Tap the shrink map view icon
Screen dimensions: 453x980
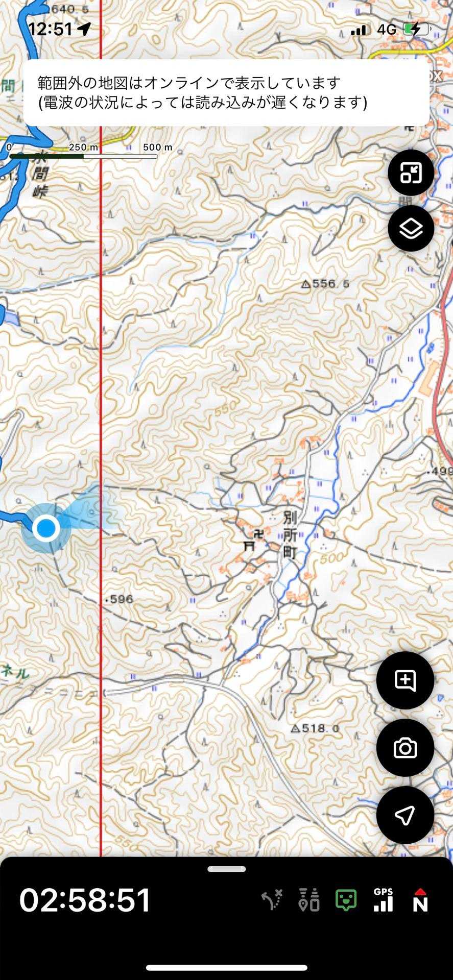click(411, 173)
